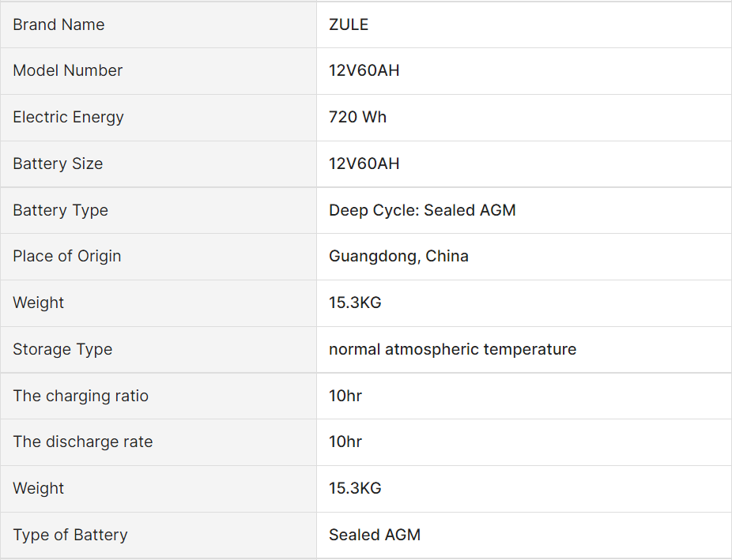Select the 720 Wh value
The width and height of the screenshot is (732, 560).
pos(358,117)
